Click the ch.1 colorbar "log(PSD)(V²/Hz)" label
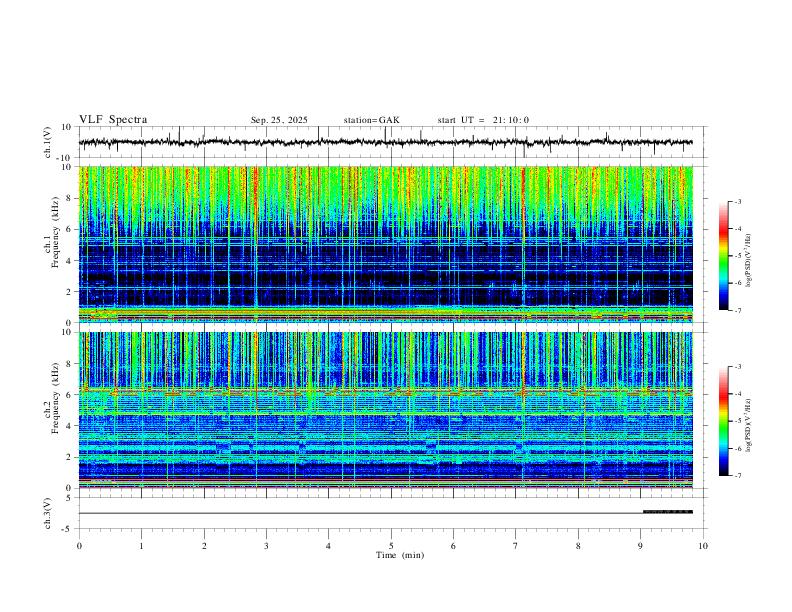The height and width of the screenshot is (612, 792). 749,260
